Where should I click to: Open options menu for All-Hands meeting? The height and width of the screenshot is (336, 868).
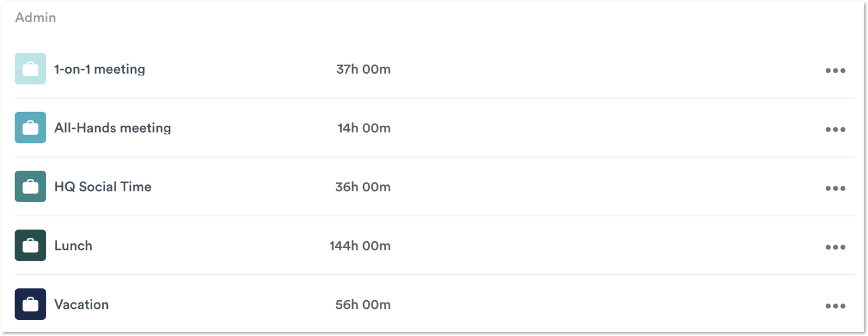(x=836, y=129)
